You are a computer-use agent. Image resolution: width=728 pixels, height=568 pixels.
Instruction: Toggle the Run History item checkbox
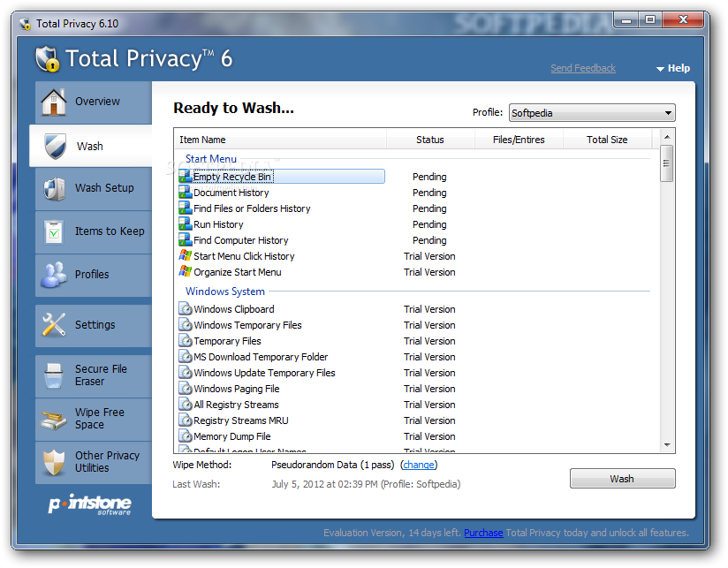[x=185, y=224]
